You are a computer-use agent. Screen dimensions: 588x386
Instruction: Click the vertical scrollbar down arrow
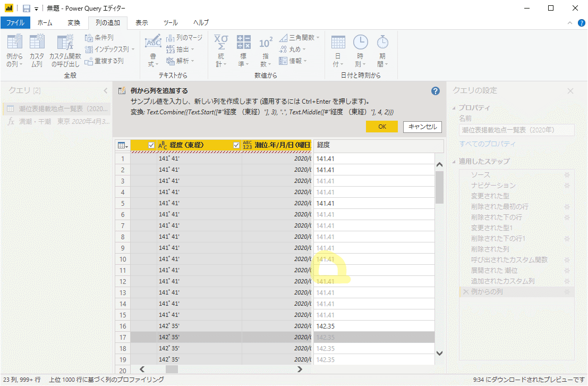(x=439, y=353)
